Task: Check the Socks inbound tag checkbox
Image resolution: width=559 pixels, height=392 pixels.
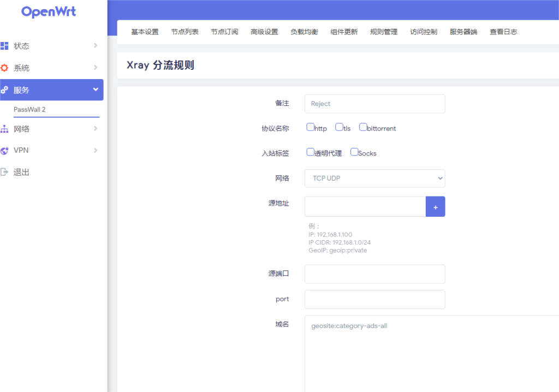Action: [x=354, y=152]
